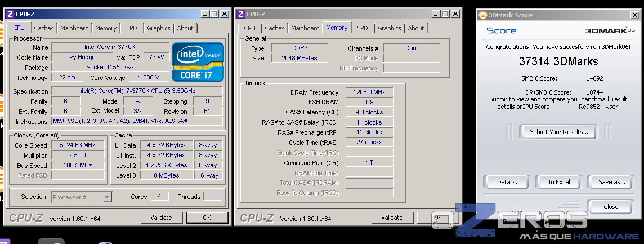Open Mainboard tab in left CPU-Z window
This screenshot has height=244, width=644.
(74, 28)
